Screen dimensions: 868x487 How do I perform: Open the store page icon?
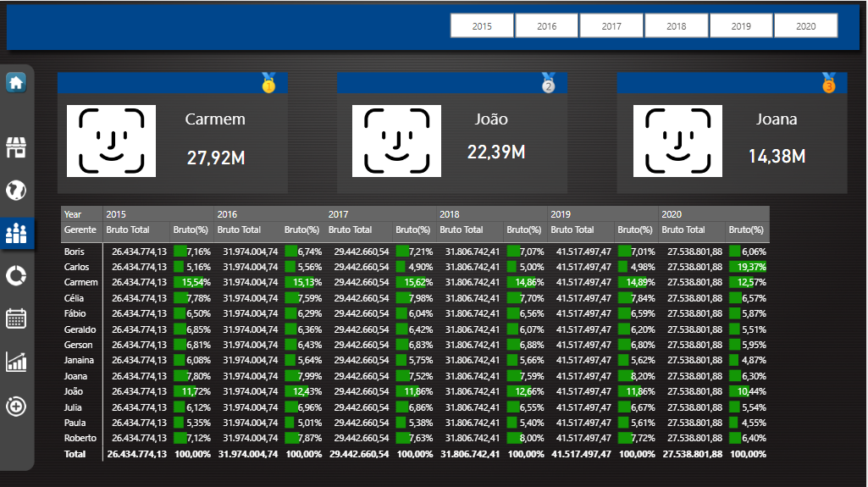[16, 148]
